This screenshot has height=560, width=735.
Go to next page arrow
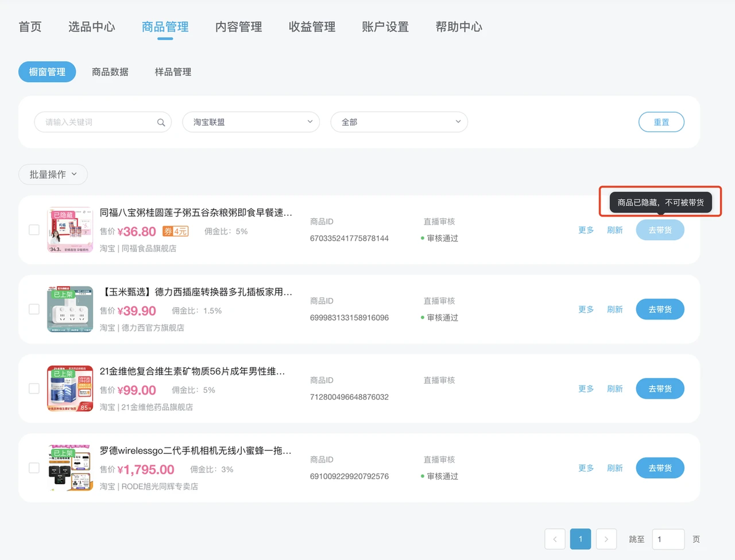tap(606, 539)
